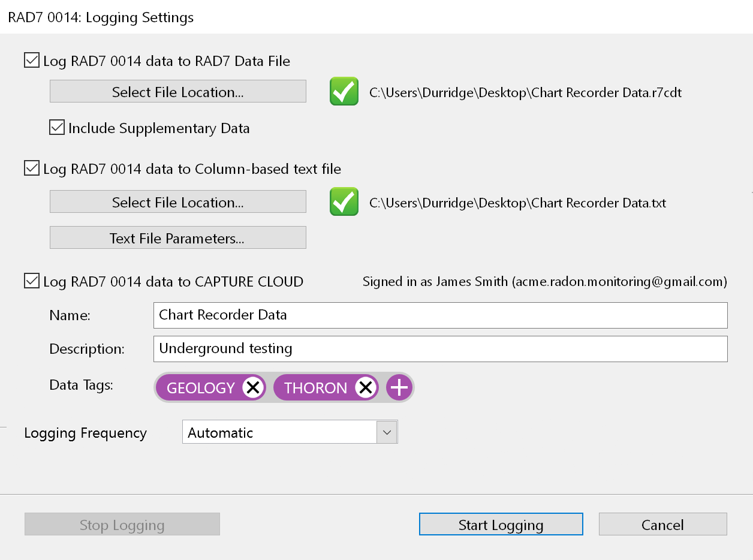753x560 pixels.
Task: Open Text File Parameters dialog
Action: (178, 238)
